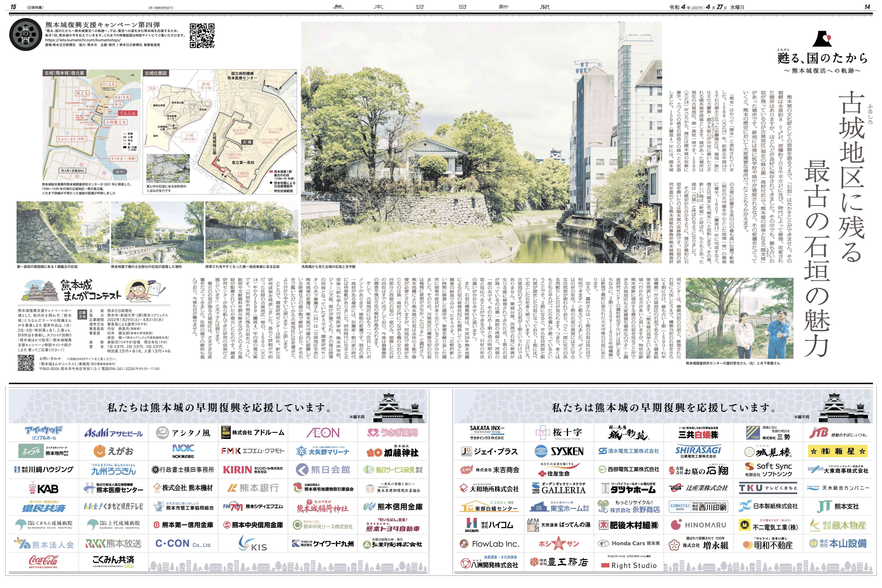Click the SYSKEN sponsor logo
882x588 pixels.
(x=559, y=451)
